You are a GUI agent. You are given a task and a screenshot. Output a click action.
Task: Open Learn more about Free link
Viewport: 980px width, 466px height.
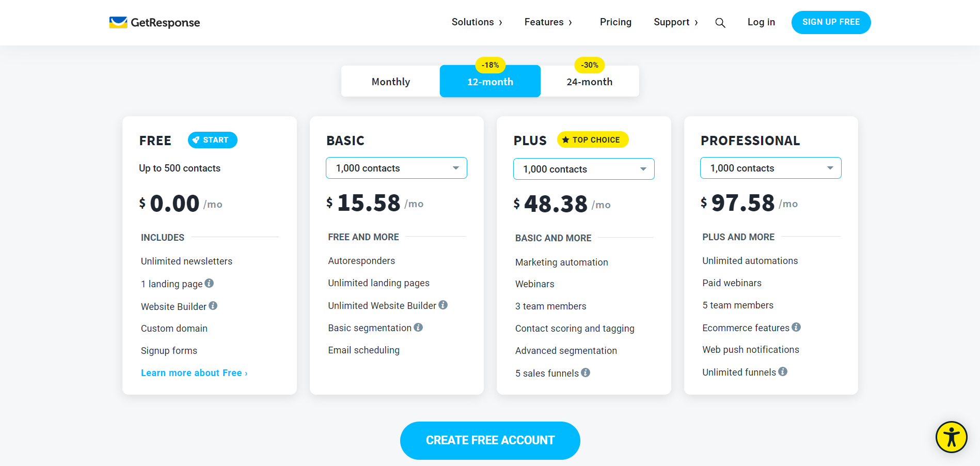194,373
